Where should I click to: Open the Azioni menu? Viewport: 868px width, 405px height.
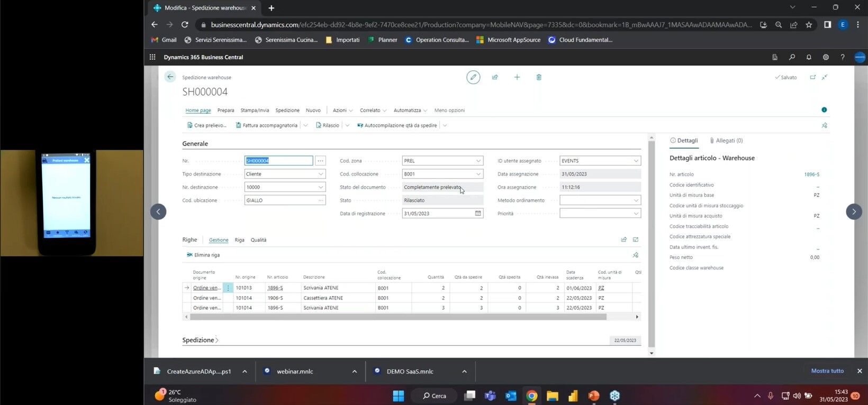342,111
